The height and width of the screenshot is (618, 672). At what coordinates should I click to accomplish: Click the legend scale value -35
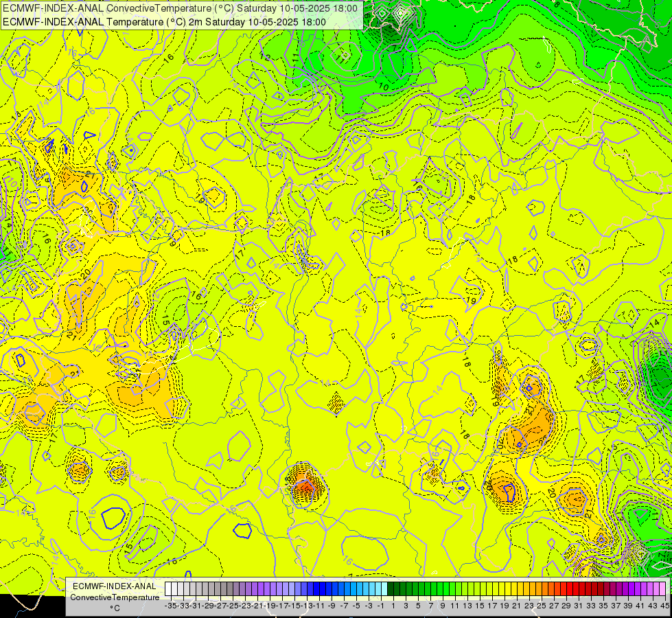[x=170, y=606]
